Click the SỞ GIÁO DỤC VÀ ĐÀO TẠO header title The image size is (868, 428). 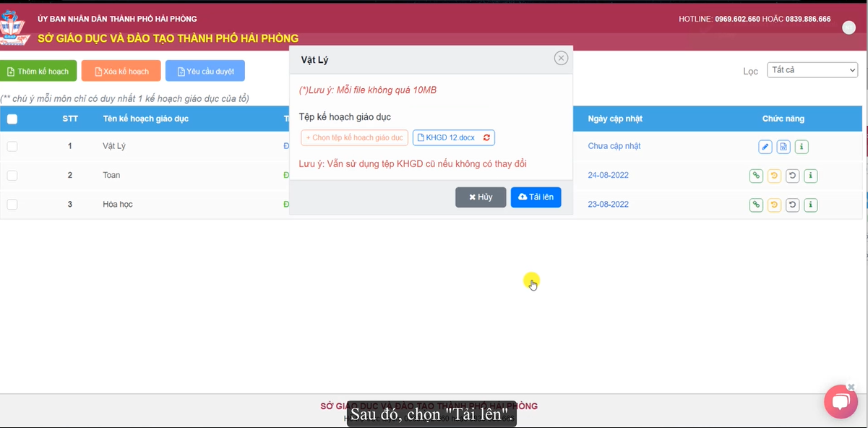point(168,38)
